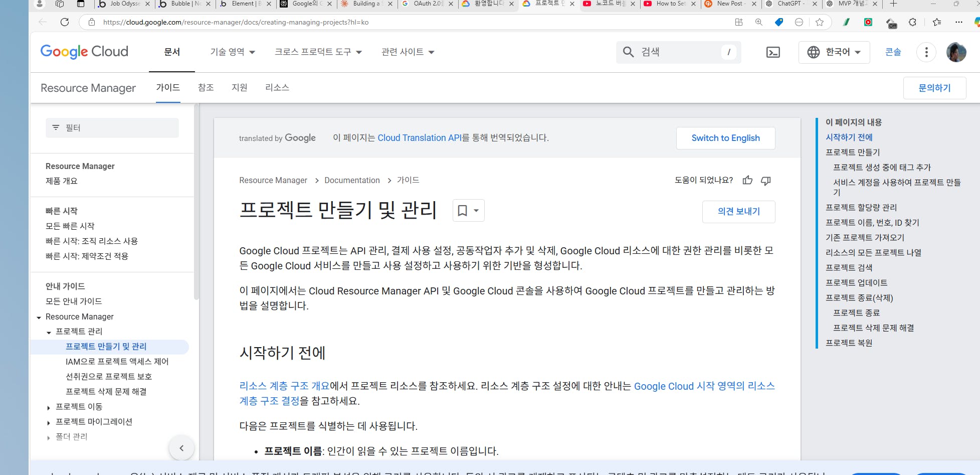Switch to the How to Set browser tab
Image resolution: width=980 pixels, height=475 pixels.
pyautogui.click(x=671, y=4)
